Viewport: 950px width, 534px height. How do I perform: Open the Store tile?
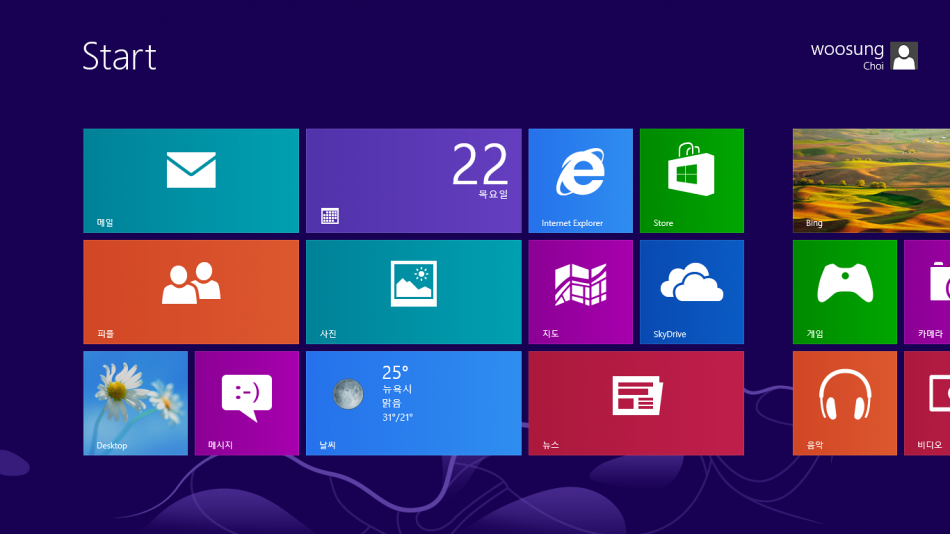pos(692,181)
